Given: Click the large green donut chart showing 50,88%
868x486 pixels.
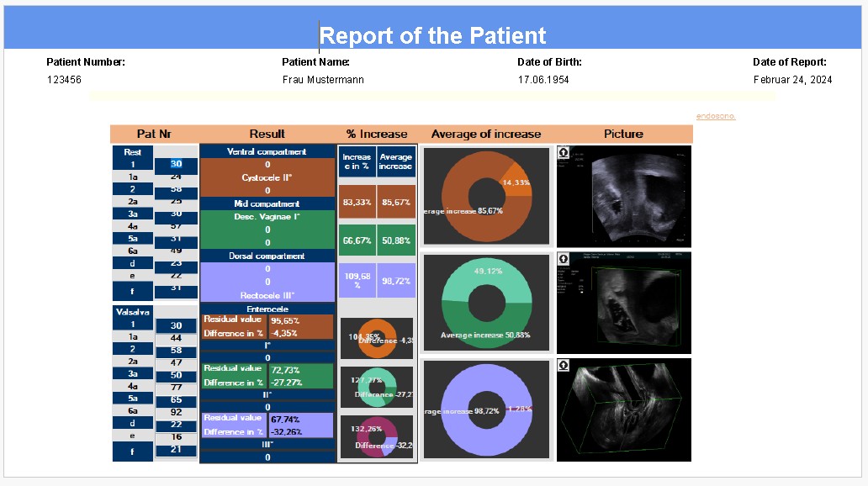Looking at the screenshot, I should [x=486, y=303].
